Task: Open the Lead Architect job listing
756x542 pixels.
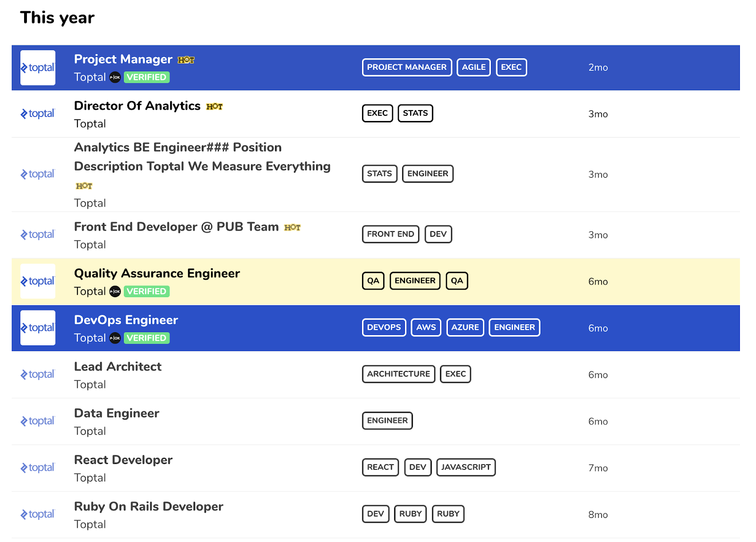Action: 118,367
